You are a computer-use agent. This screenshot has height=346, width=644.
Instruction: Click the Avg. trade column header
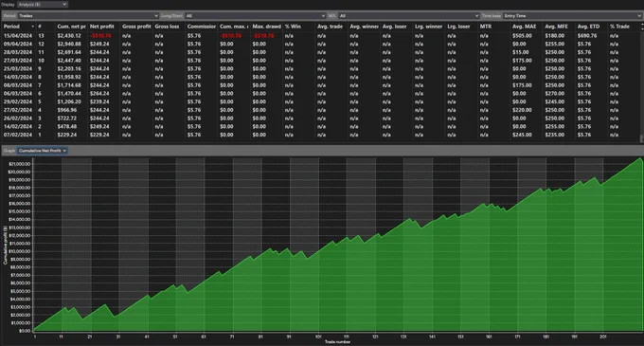[331, 27]
